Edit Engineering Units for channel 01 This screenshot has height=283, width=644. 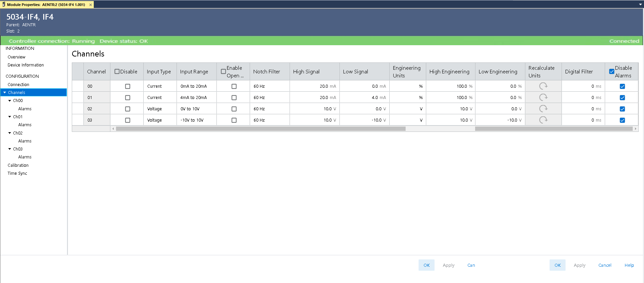pos(408,97)
